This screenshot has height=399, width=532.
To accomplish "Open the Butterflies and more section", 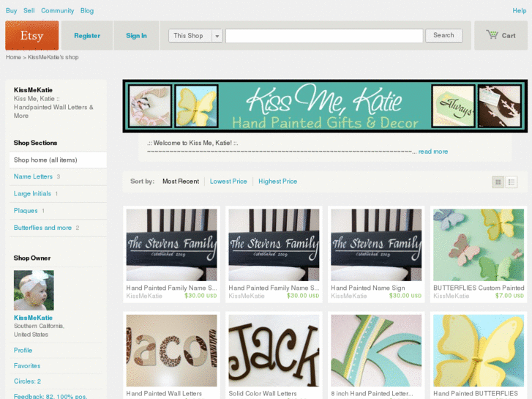I will (x=42, y=228).
